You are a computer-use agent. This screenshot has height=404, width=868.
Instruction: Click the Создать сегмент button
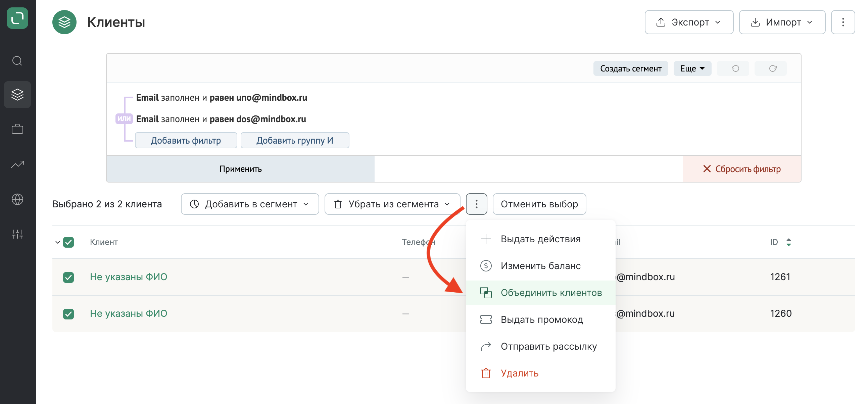[630, 69]
